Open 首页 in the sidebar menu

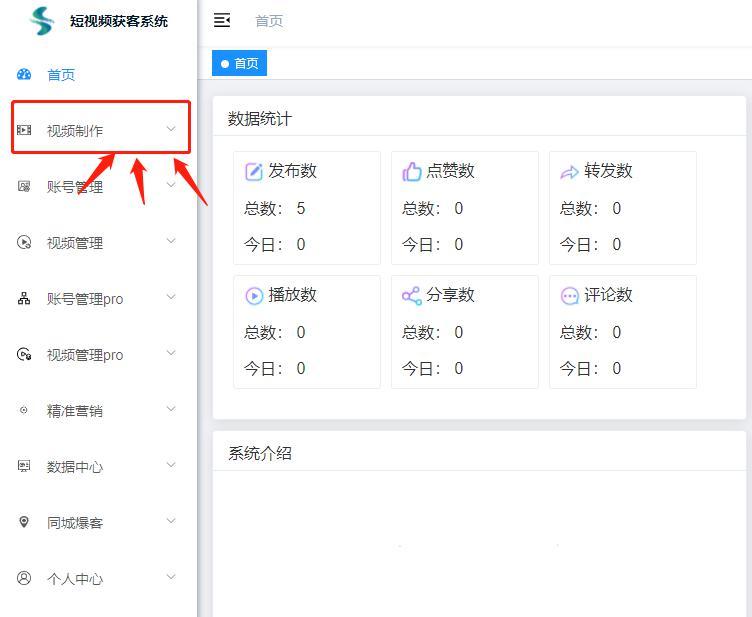point(61,75)
